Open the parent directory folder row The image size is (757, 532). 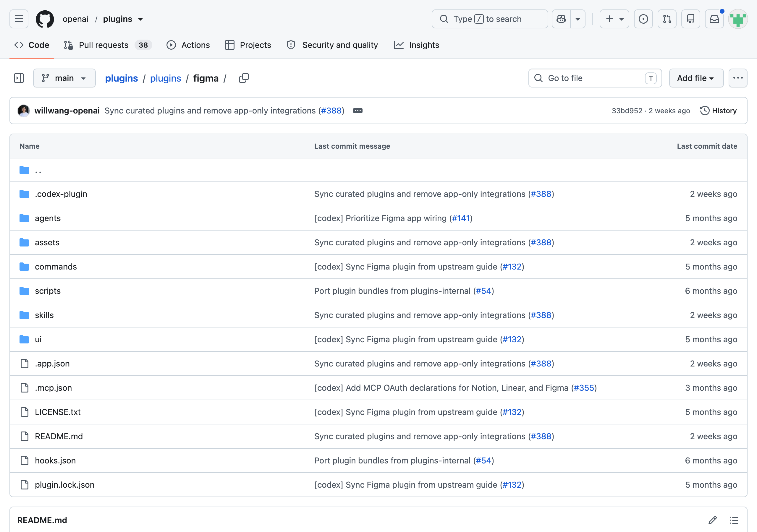point(378,170)
